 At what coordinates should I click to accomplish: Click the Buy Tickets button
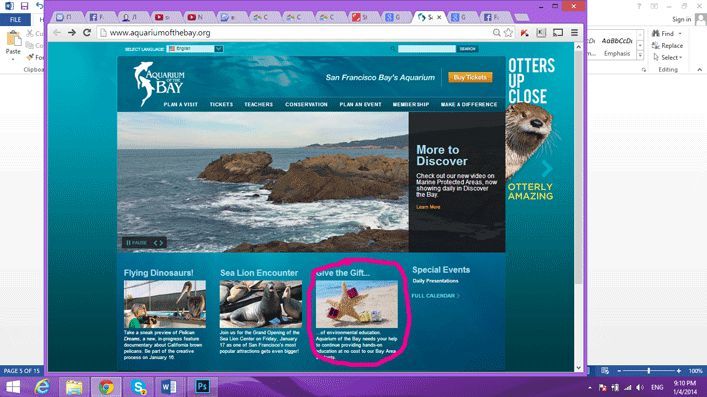click(x=470, y=77)
